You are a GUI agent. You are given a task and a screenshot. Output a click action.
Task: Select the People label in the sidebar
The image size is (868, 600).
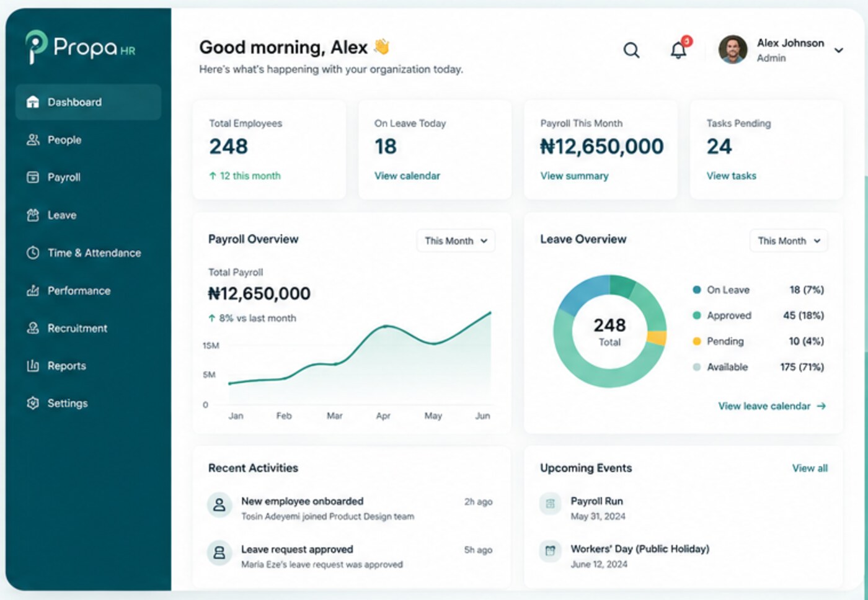(x=64, y=140)
